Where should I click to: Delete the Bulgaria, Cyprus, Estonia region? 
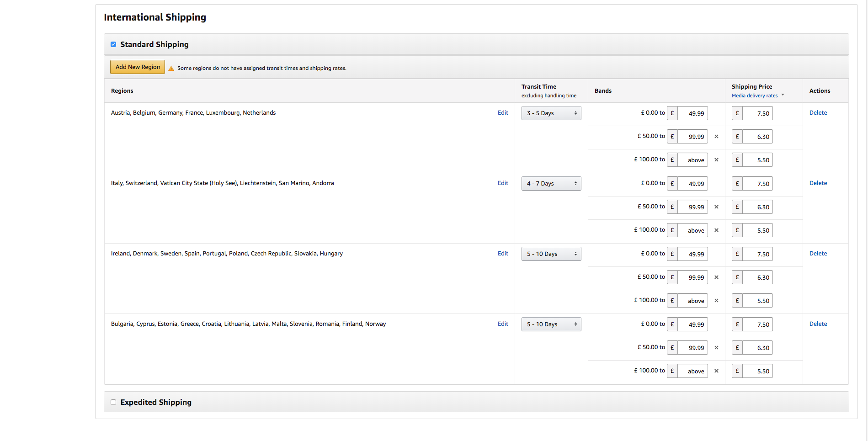click(818, 324)
